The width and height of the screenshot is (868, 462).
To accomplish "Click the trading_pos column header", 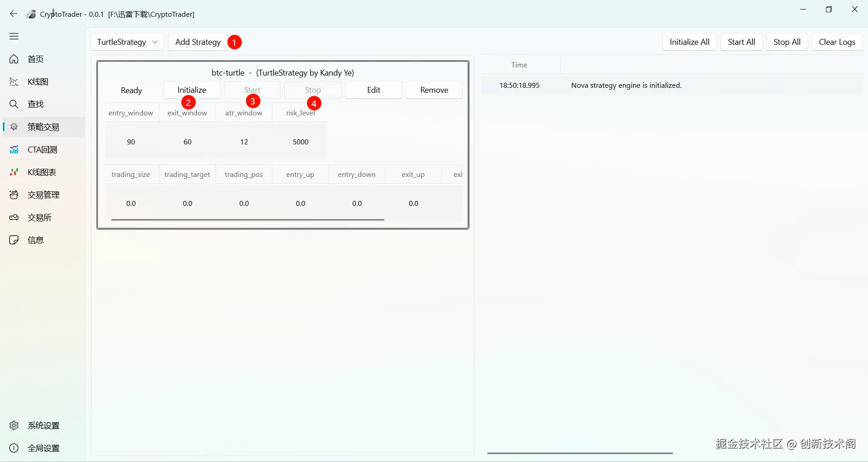I will click(244, 175).
